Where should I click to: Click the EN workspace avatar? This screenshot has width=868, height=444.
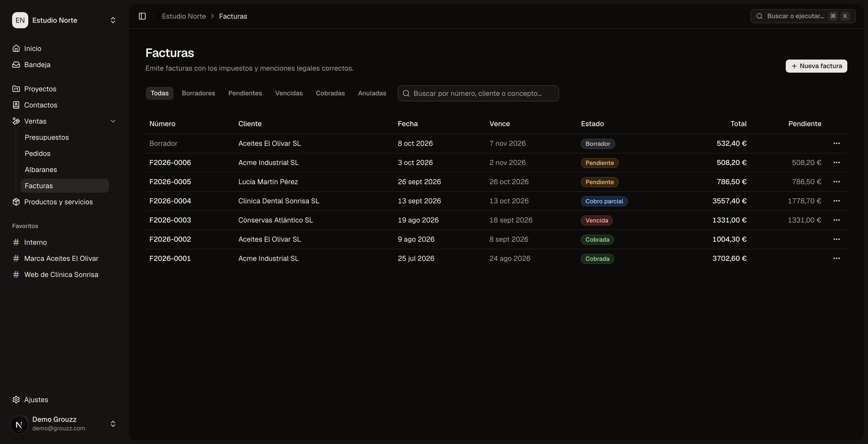coord(20,20)
